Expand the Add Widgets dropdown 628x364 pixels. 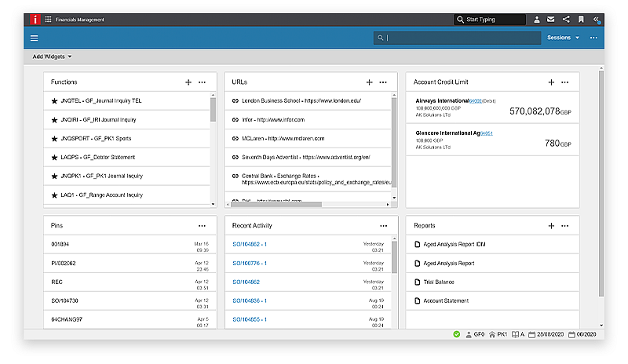tap(52, 56)
